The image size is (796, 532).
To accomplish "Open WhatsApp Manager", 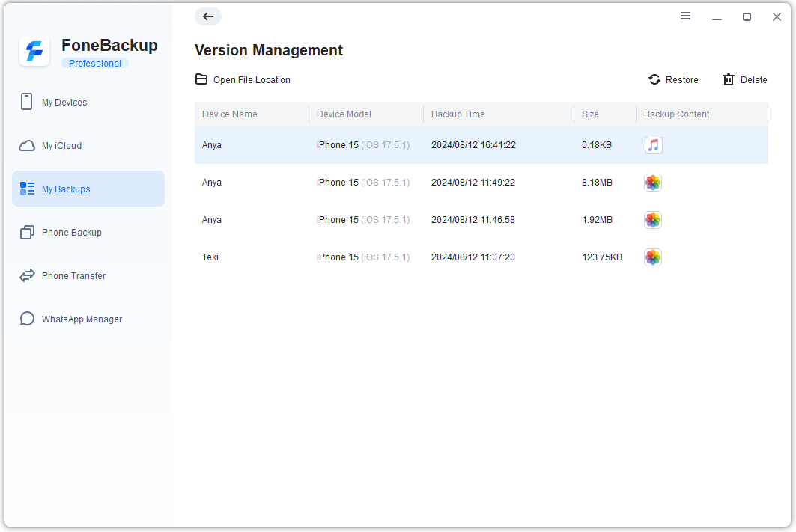I will [x=82, y=319].
